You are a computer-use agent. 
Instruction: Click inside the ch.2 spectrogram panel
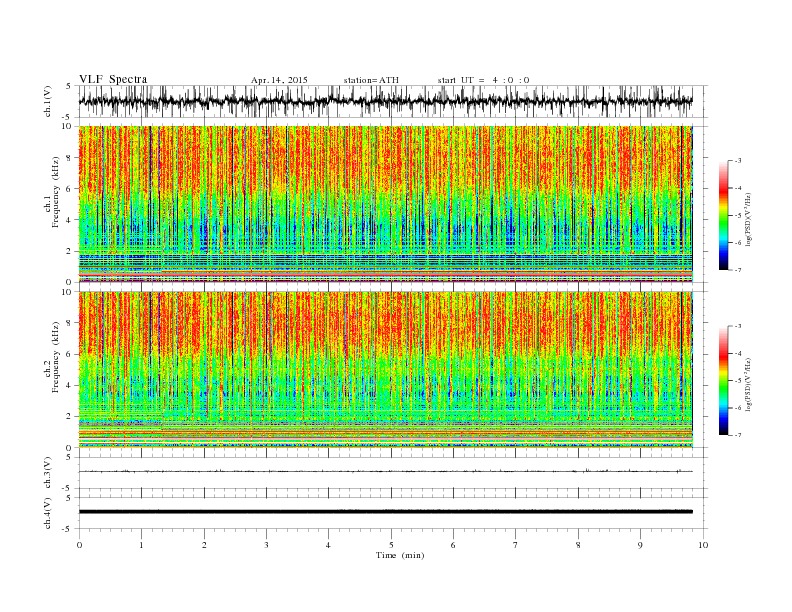(385, 369)
